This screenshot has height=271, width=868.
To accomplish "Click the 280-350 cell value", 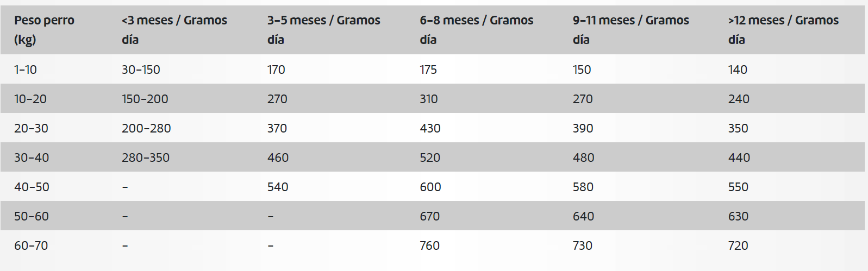I will [x=146, y=157].
